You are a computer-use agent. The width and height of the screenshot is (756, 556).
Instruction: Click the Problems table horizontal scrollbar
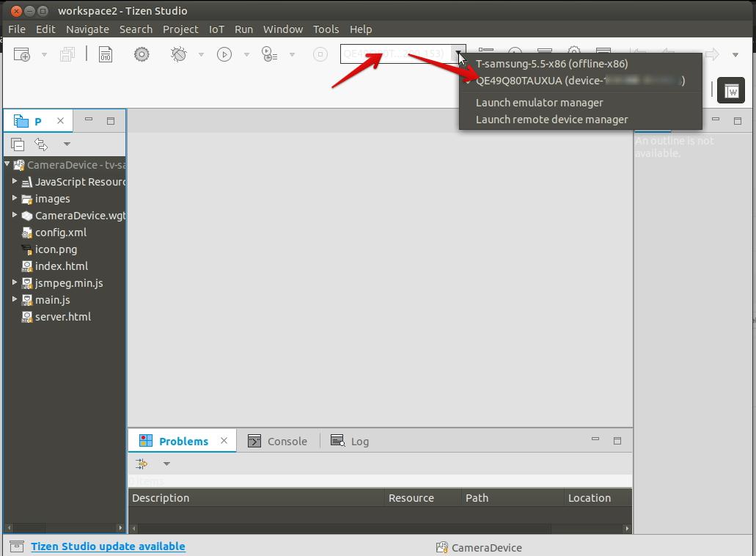tap(381, 529)
